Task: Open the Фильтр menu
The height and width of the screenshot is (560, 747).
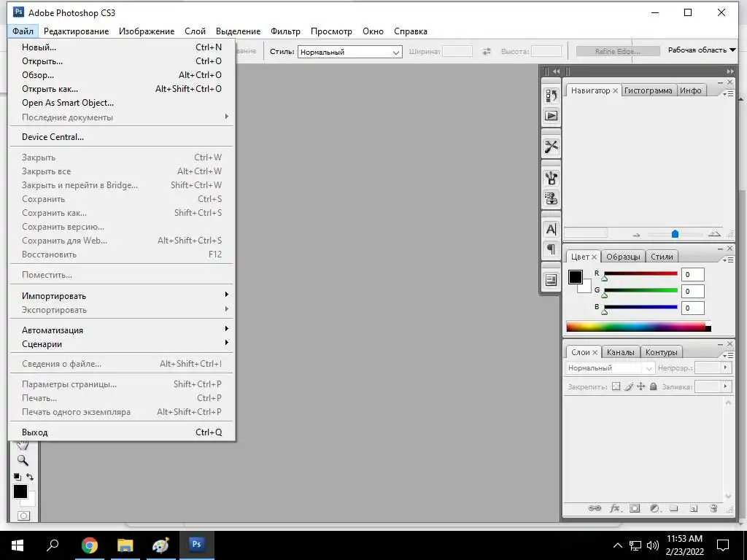Action: [x=285, y=31]
